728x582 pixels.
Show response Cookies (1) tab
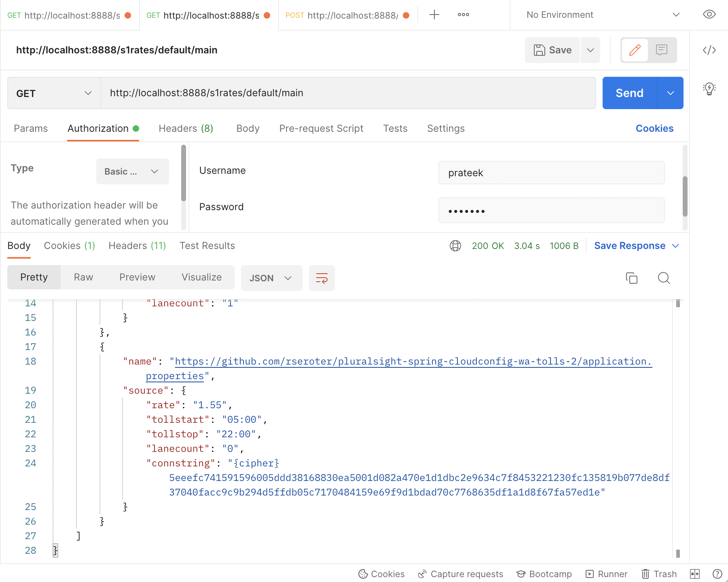[70, 246]
